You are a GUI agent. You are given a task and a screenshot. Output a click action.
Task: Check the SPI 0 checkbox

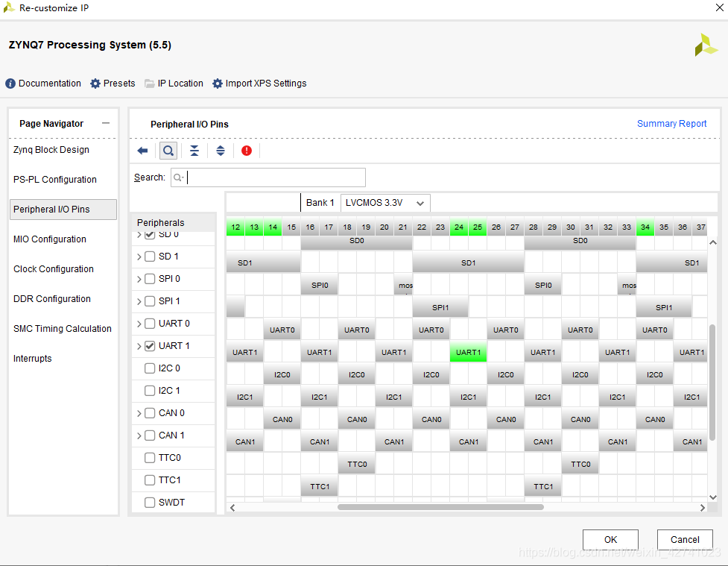coord(150,279)
